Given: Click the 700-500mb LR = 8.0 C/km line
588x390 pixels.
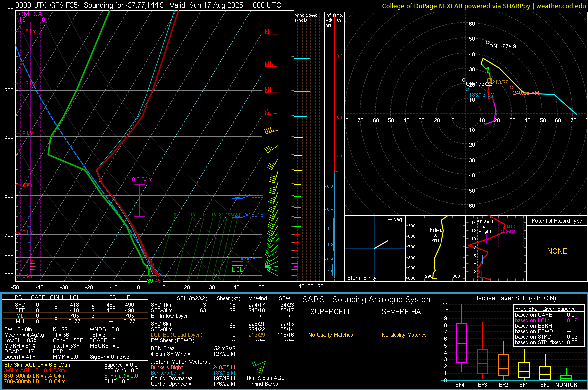Looking at the screenshot, I should click(35, 381).
